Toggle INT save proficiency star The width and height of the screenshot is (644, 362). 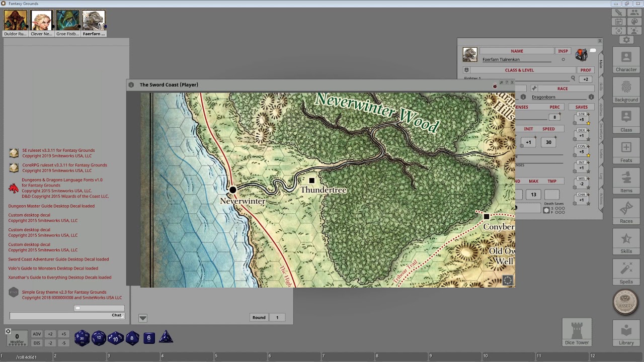588,171
